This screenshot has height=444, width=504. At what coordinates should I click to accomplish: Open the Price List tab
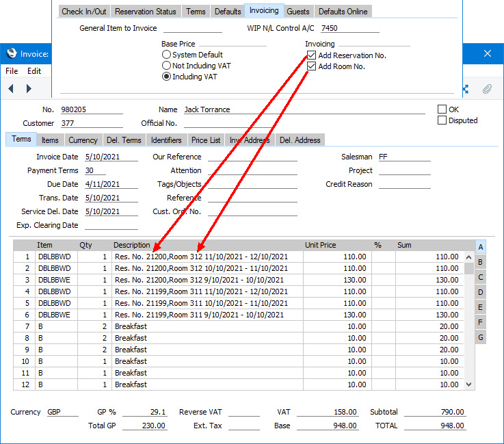point(206,140)
